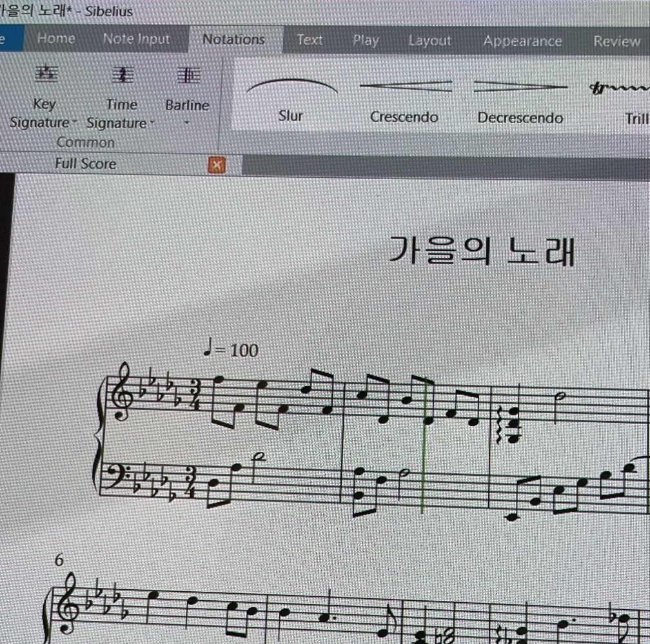Switch to the Play tab
The height and width of the screenshot is (644, 650).
pos(366,40)
